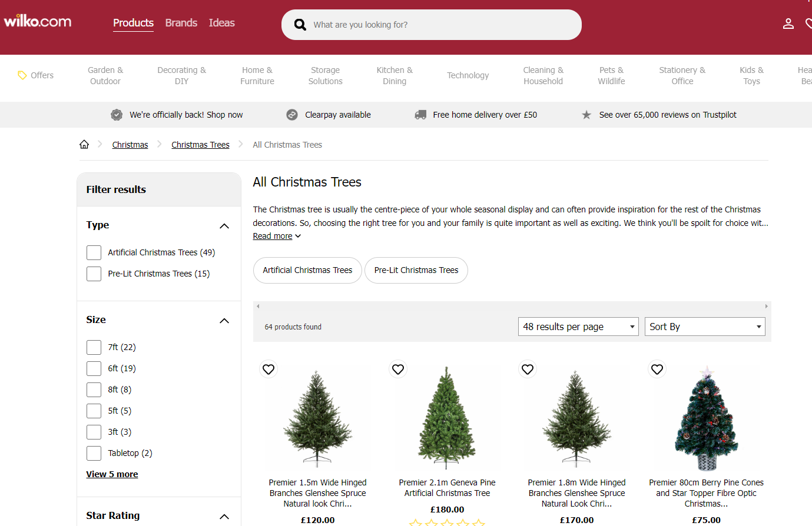Click 'We're officially back! Shop now' link
Image resolution: width=812 pixels, height=526 pixels.
pos(186,115)
